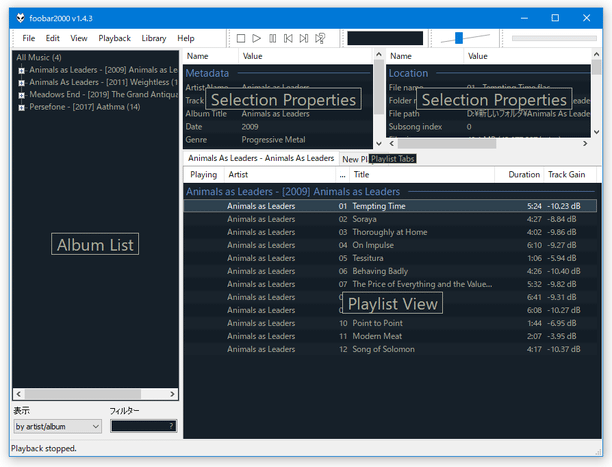Select track 04 On Impulse
This screenshot has height=467, width=612.
coord(390,245)
